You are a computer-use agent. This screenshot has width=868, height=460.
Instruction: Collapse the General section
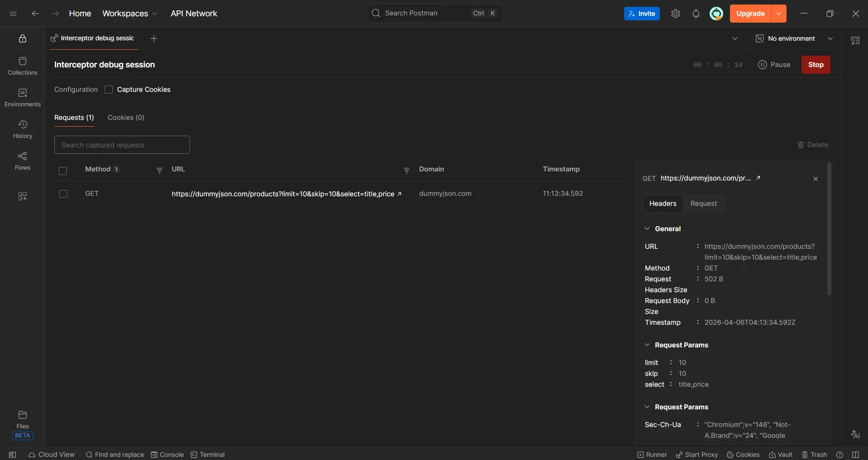[647, 229]
